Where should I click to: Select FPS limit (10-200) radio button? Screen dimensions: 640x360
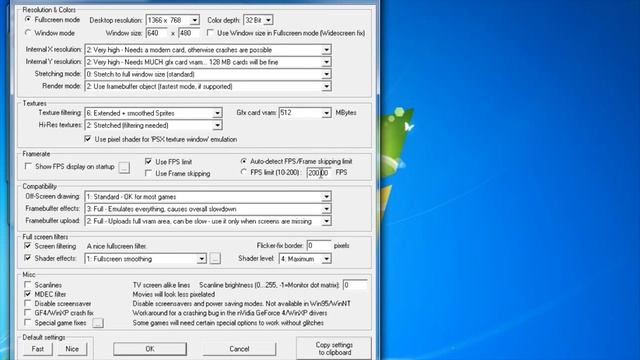[244, 172]
